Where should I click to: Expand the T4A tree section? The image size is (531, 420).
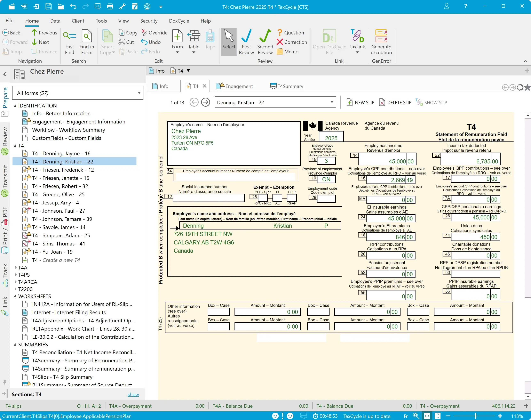[16, 268]
